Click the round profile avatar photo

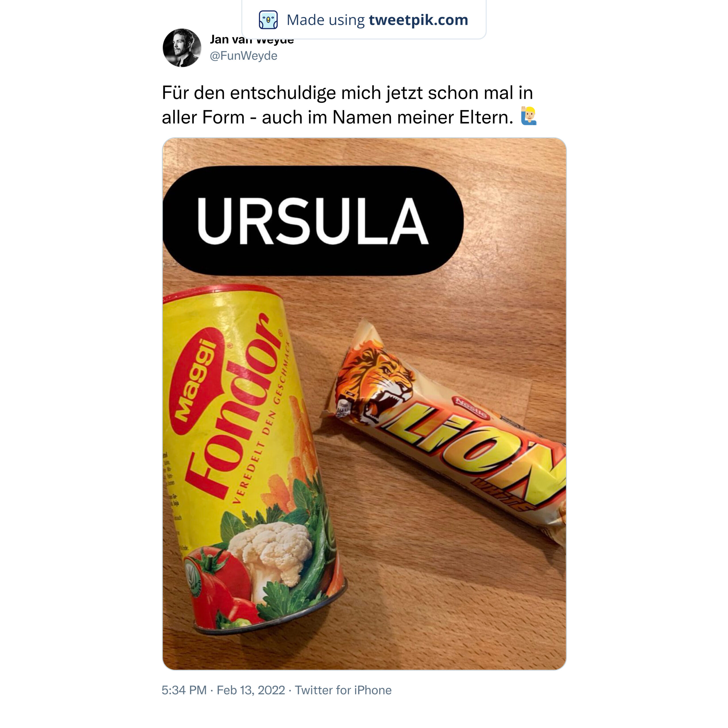tap(182, 48)
